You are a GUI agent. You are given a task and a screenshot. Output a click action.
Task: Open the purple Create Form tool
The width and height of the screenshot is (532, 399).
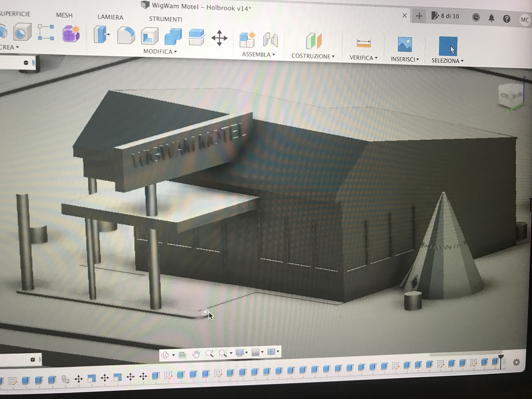tap(71, 33)
